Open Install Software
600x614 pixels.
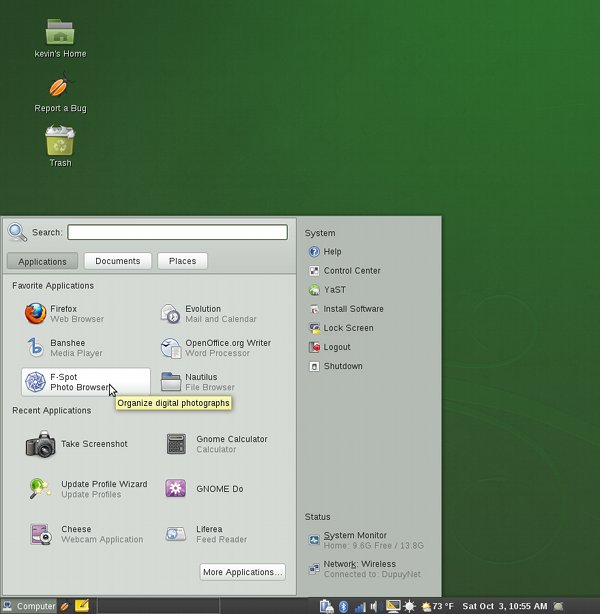coord(346,309)
